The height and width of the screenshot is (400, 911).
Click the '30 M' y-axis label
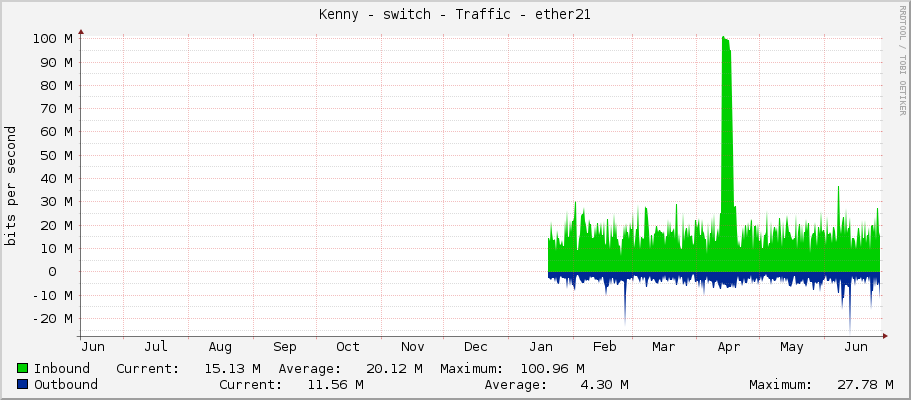click(56, 202)
